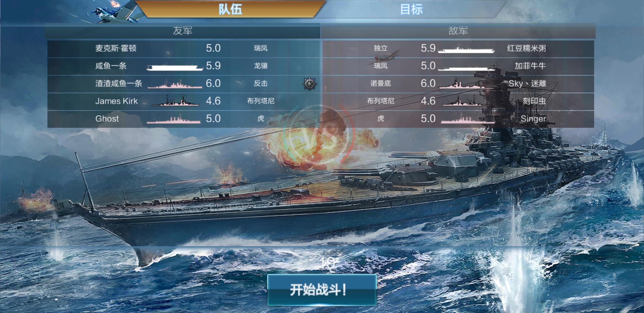Select player 咸鱼一条 name
This screenshot has width=644, height=313.
coord(111,66)
